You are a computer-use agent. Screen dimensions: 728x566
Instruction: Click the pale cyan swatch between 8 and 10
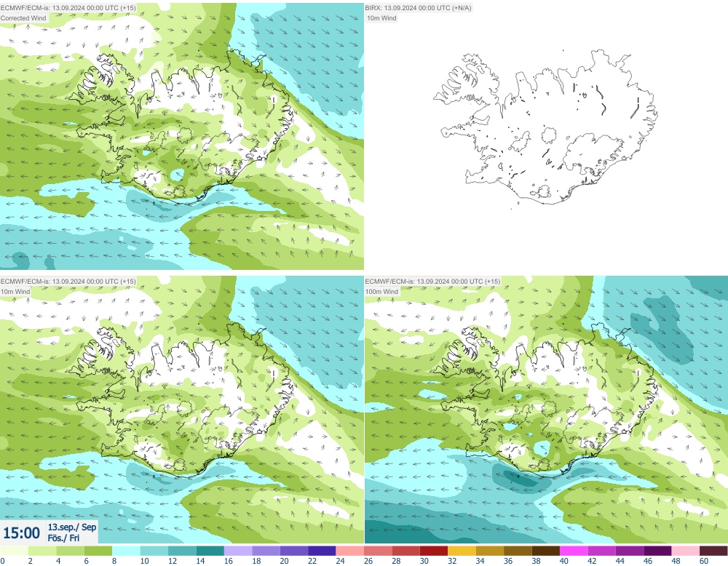[x=126, y=551]
